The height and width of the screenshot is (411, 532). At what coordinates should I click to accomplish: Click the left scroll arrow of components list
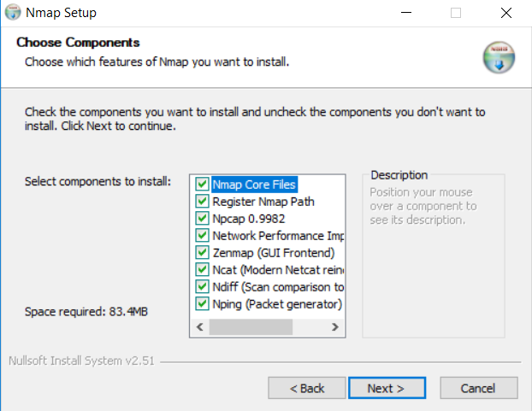point(199,327)
